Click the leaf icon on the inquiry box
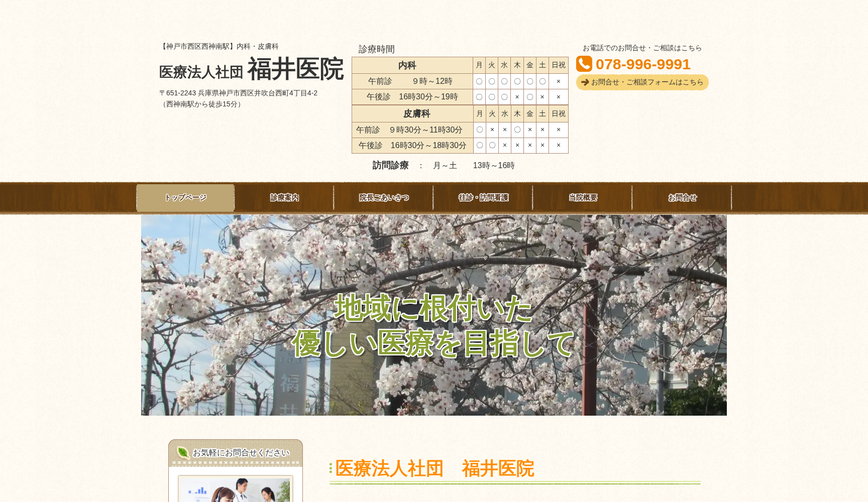This screenshot has height=502, width=868. click(184, 451)
